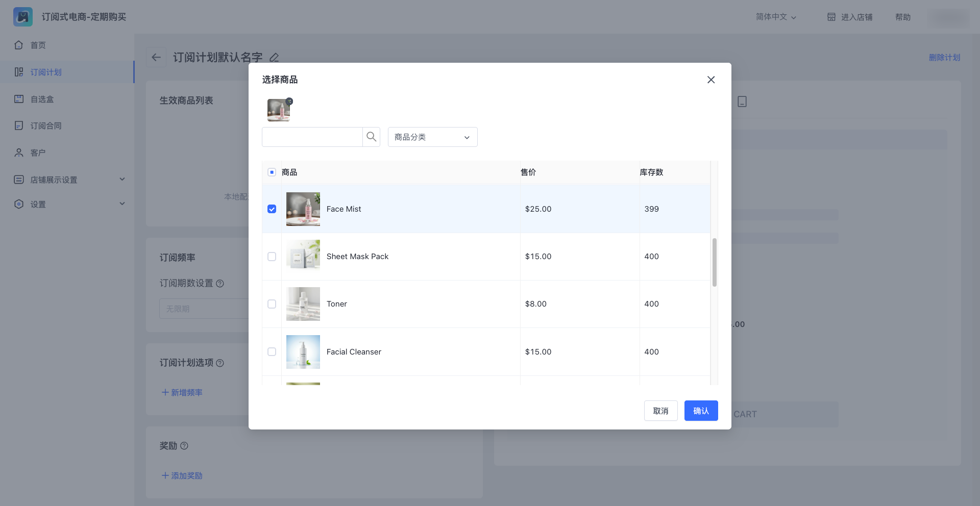Close the 选择商品 dialog
980x506 pixels.
pyautogui.click(x=711, y=80)
